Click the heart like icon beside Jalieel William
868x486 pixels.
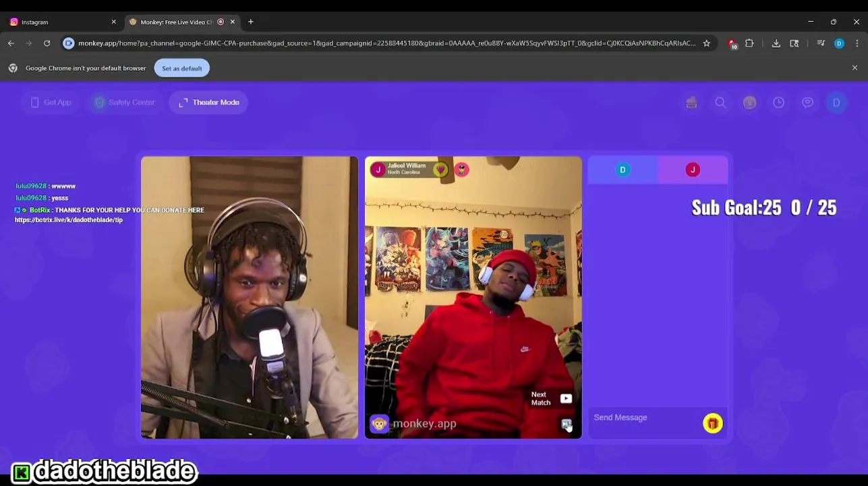(440, 169)
